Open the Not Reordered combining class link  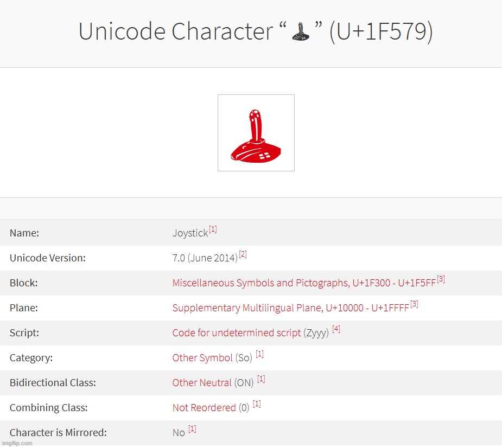click(204, 408)
